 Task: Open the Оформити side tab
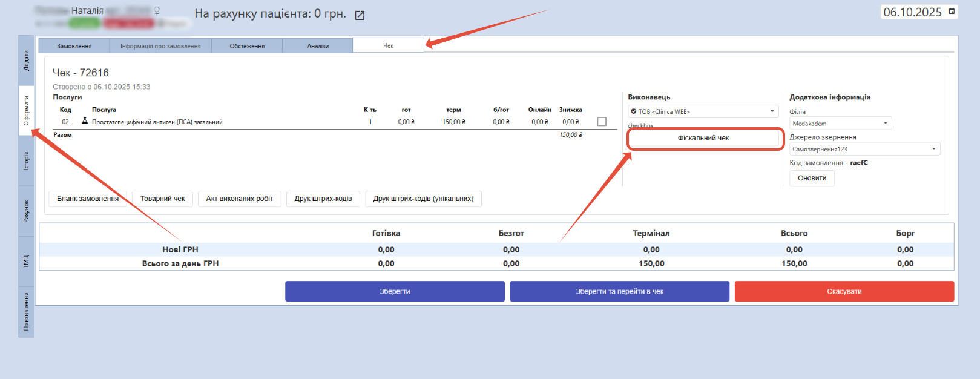(26, 111)
